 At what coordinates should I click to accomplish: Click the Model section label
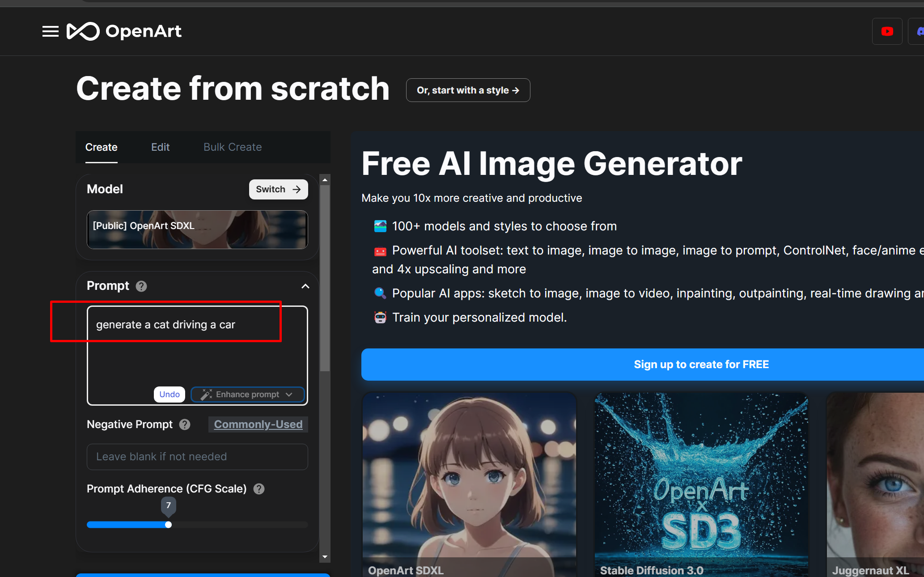tap(105, 189)
